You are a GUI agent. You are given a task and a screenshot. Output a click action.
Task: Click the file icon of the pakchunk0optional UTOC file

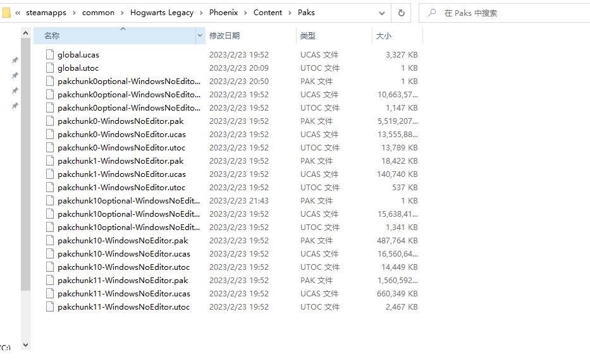click(x=50, y=107)
